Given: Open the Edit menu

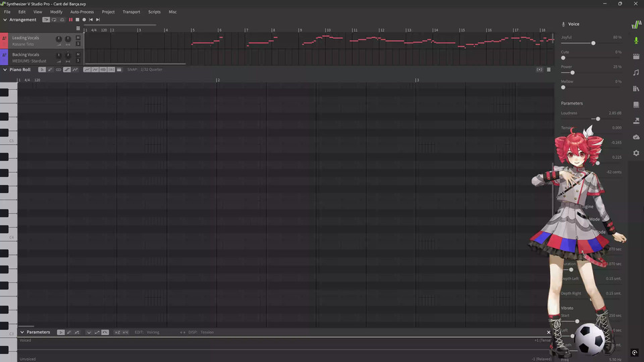Looking at the screenshot, I should [x=21, y=12].
